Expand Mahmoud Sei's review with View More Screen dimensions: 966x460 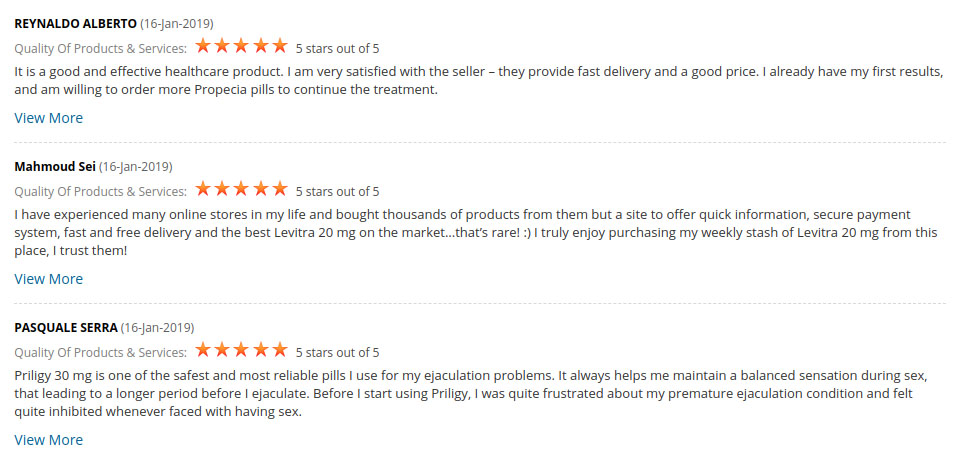click(48, 279)
